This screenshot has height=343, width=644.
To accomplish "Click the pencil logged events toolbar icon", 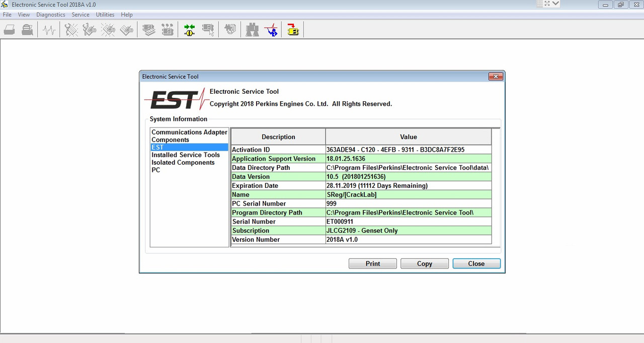I will (127, 30).
